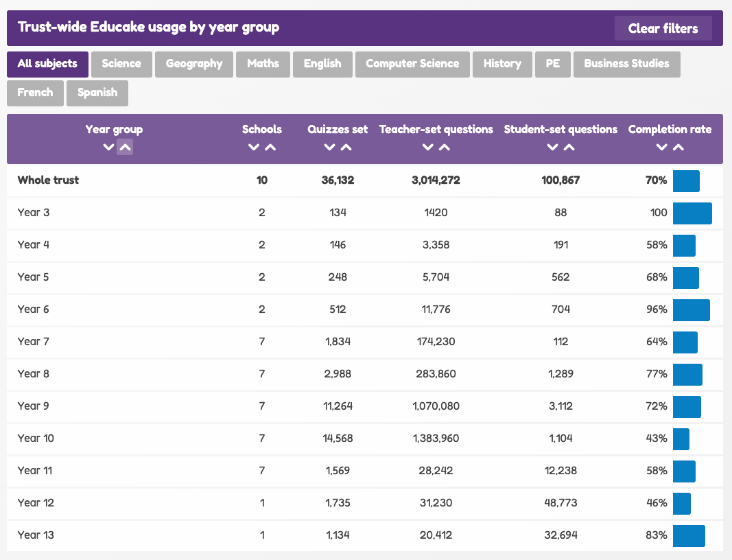Screen dimensions: 732x560
Task: Click the Student-set questions column header
Action: (x=560, y=130)
